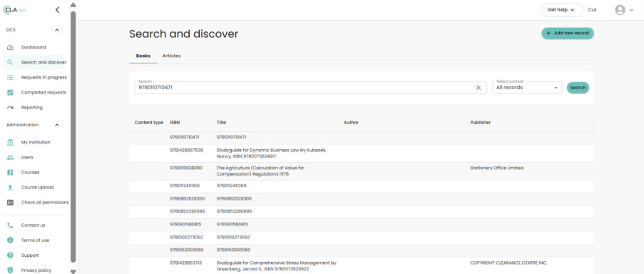Select ISBN cell 9780100273092
This screenshot has width=644, height=274.
[x=186, y=238]
